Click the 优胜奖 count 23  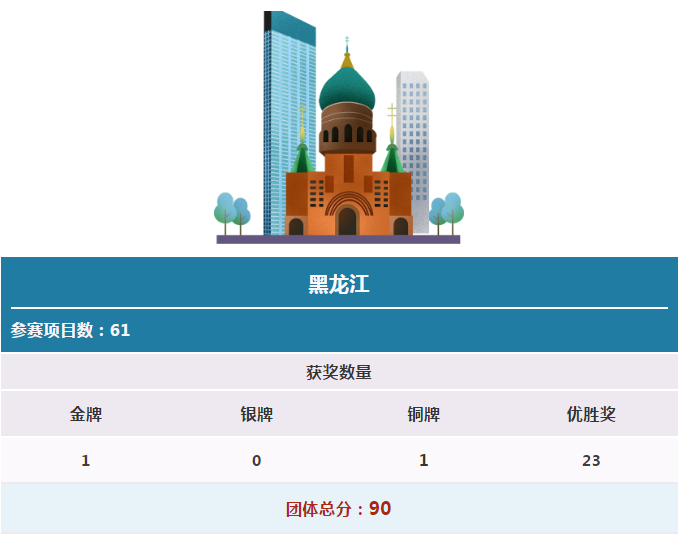click(591, 460)
